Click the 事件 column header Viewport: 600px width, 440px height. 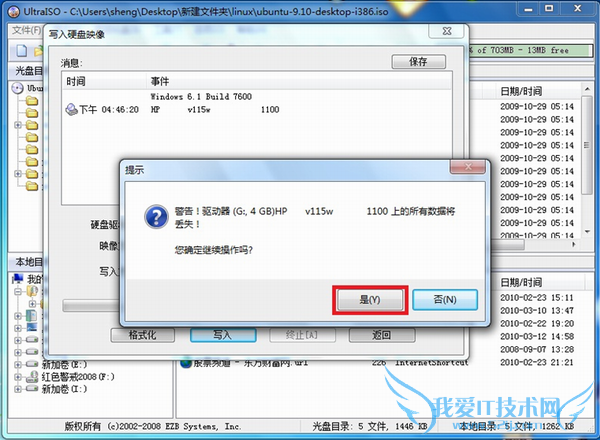pos(298,81)
